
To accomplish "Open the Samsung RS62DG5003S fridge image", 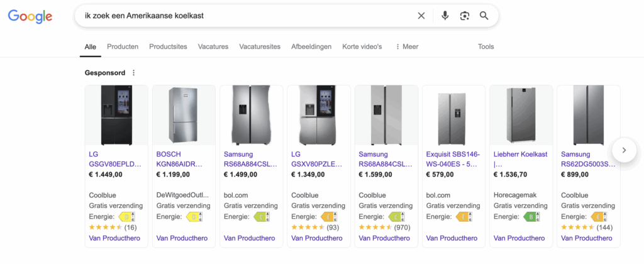I will (589, 116).
